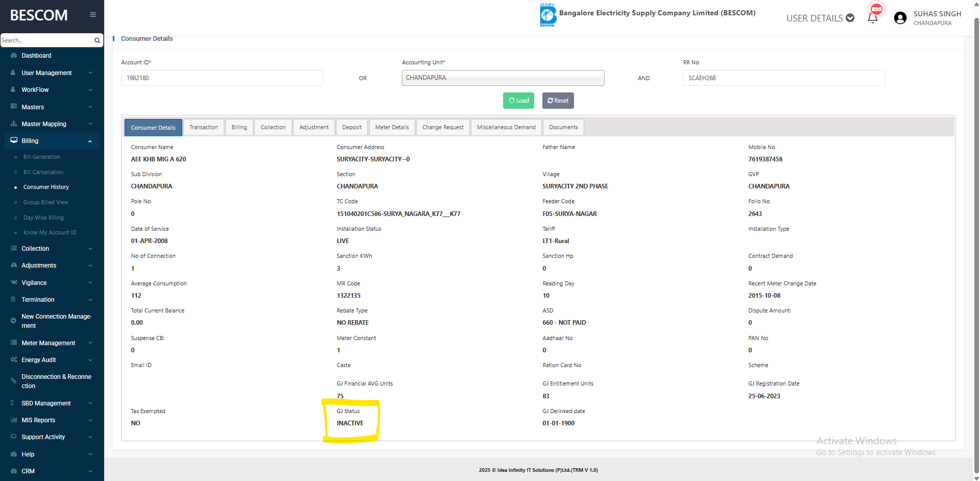The width and height of the screenshot is (980, 481).
Task: Expand the Masters menu chevron
Action: click(x=90, y=107)
